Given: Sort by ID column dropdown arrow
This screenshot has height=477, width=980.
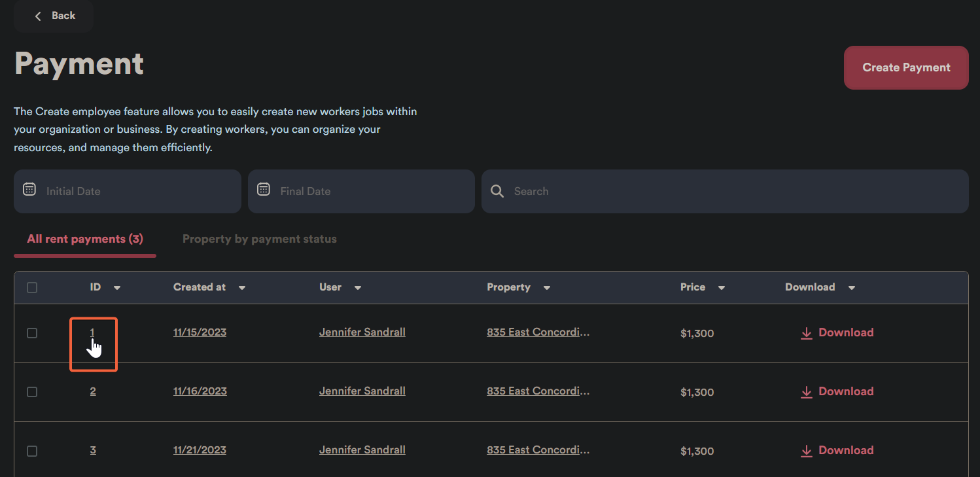Looking at the screenshot, I should (x=117, y=288).
